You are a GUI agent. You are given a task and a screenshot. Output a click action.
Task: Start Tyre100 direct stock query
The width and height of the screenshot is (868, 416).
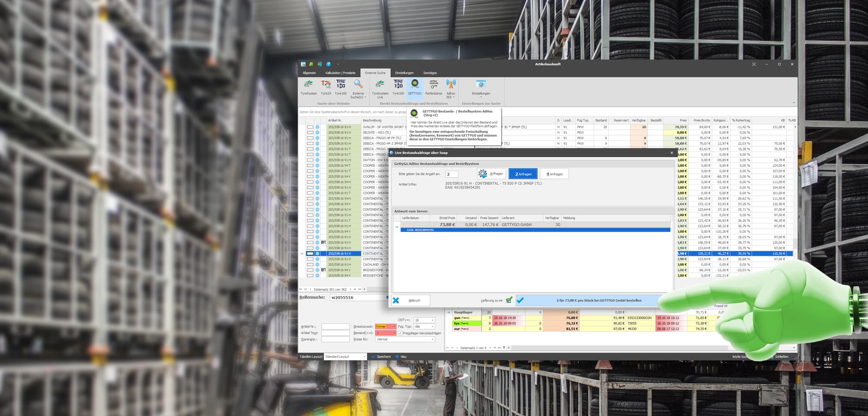point(398,87)
